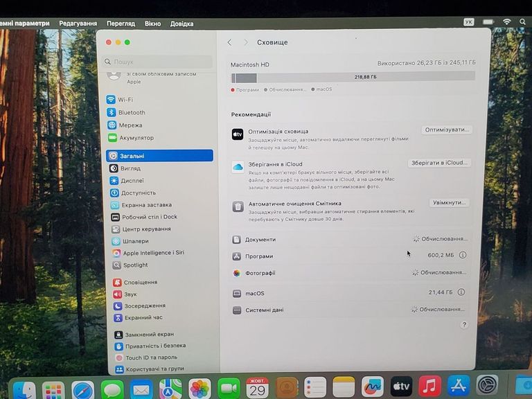Screen dimensions: 532x399
Task: Click the info icon next to Програми
Action: [x=463, y=255]
